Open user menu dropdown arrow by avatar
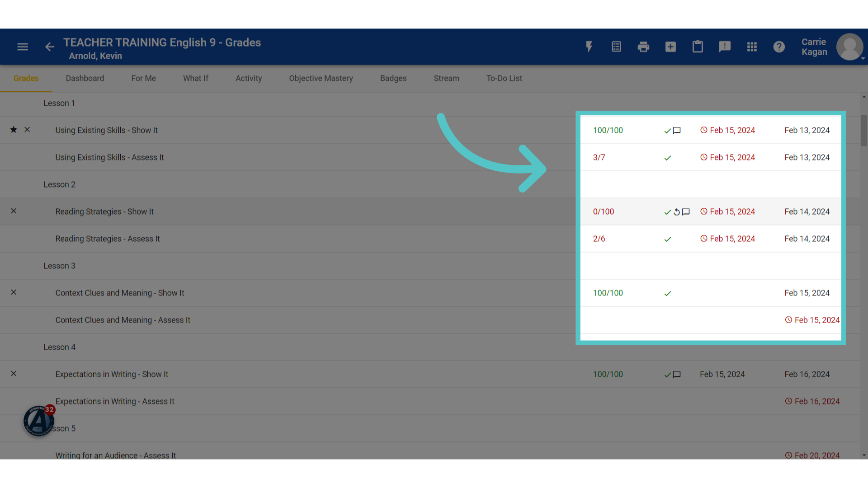This screenshot has width=868, height=488. 863,58
